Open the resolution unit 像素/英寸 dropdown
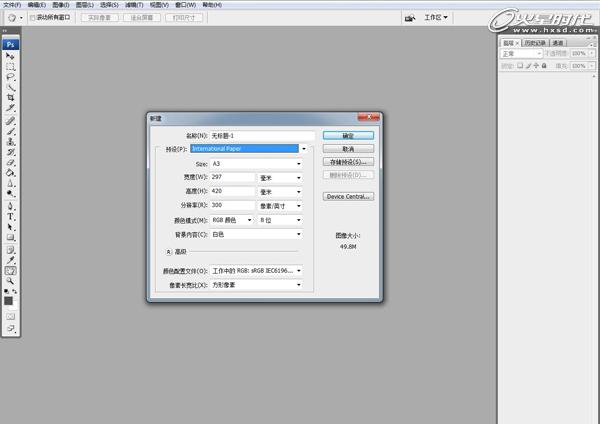600x424 pixels. (299, 206)
